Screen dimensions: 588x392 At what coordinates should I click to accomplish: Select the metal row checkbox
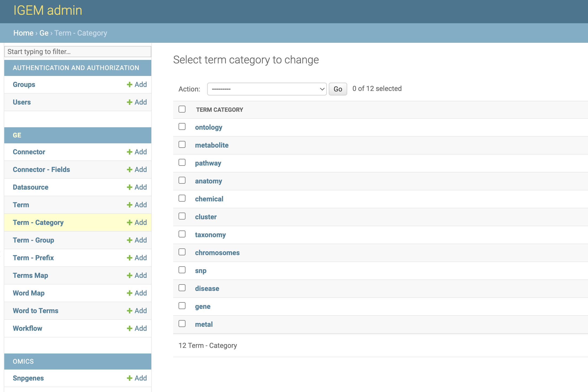(x=182, y=324)
